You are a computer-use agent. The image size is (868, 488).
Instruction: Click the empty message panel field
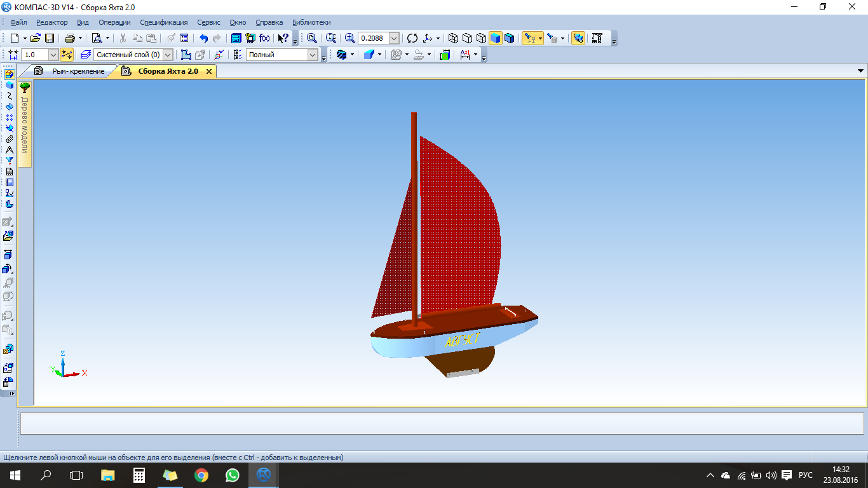pyautogui.click(x=442, y=423)
